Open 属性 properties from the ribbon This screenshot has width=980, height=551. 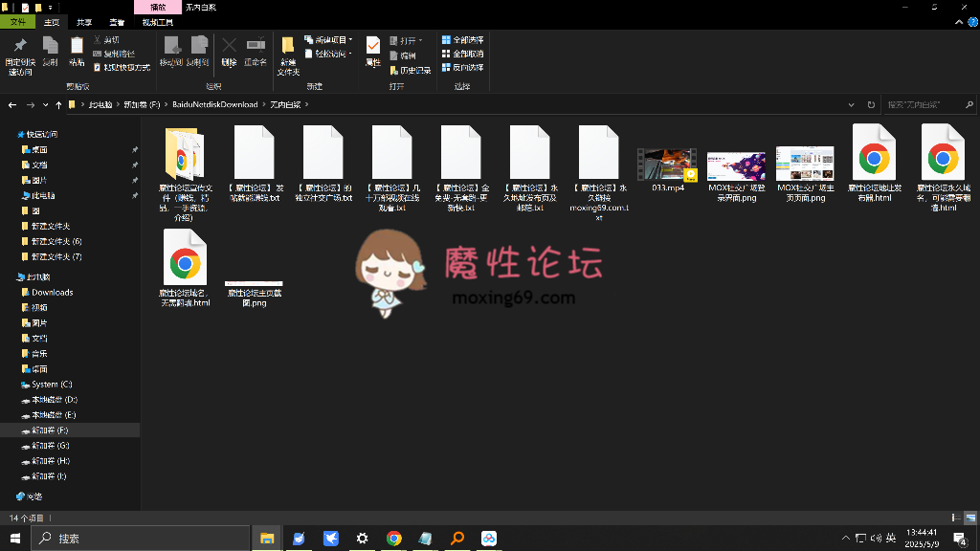tap(373, 52)
